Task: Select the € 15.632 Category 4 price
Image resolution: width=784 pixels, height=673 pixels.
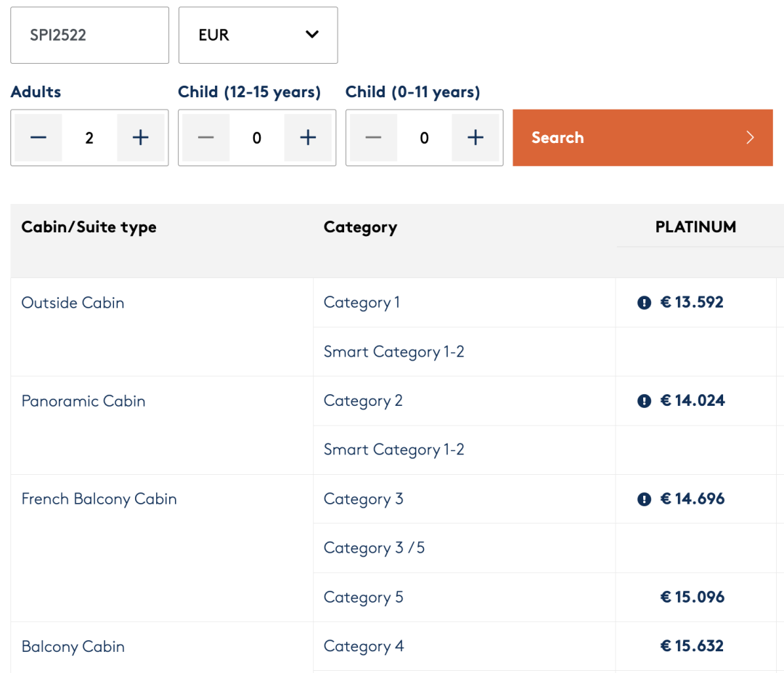Action: click(692, 646)
